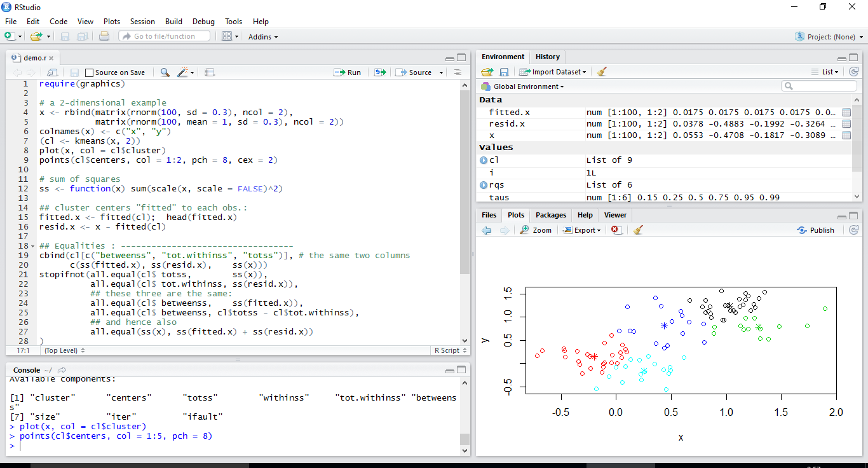Expand the cl list in Environment
Viewport: 868px width, 468px height.
coord(482,160)
